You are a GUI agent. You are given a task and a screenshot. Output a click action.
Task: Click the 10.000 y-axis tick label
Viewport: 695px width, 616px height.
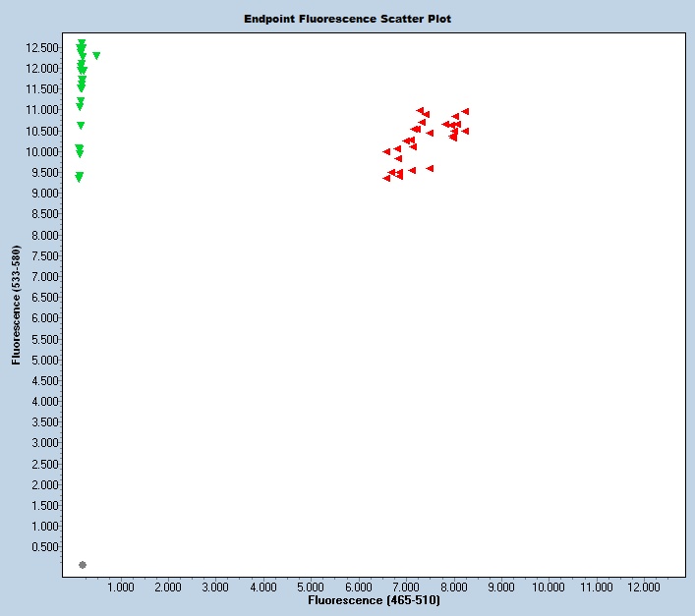click(41, 151)
